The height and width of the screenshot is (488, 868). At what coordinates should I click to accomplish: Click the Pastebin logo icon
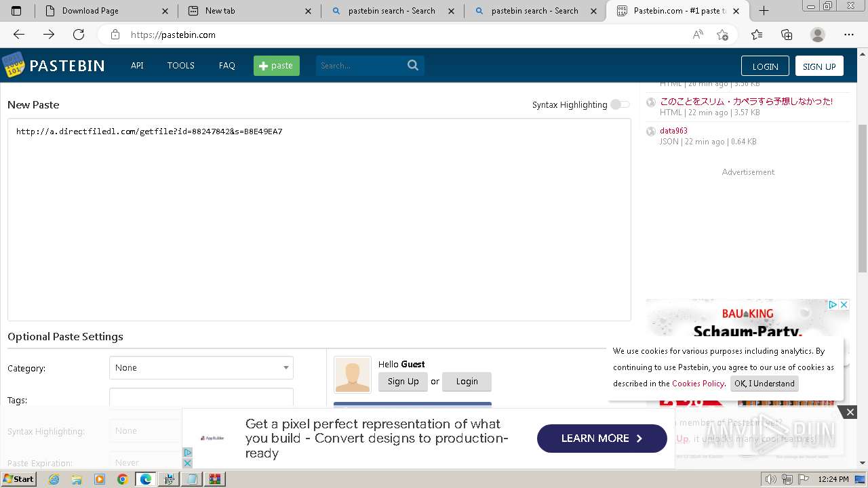click(14, 65)
